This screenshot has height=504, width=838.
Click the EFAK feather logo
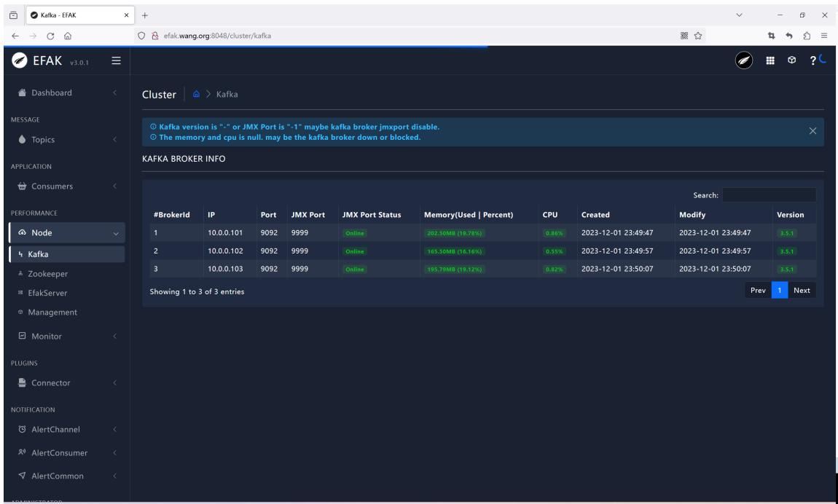tap(20, 60)
